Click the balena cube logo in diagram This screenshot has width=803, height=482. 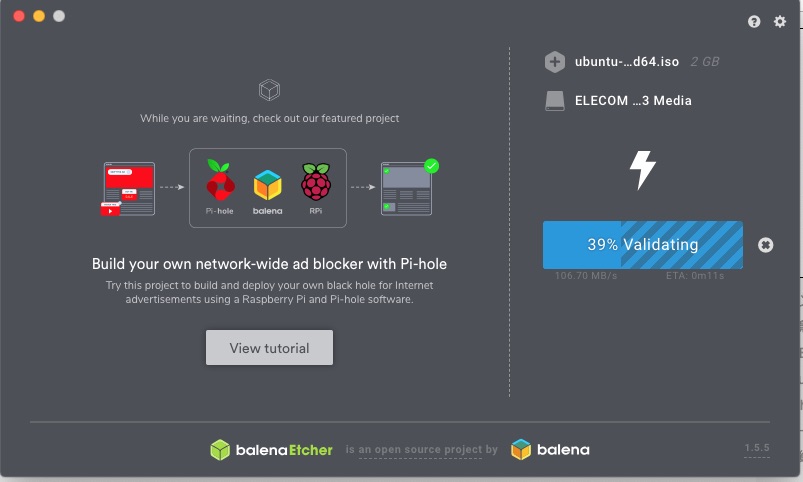pyautogui.click(x=267, y=185)
